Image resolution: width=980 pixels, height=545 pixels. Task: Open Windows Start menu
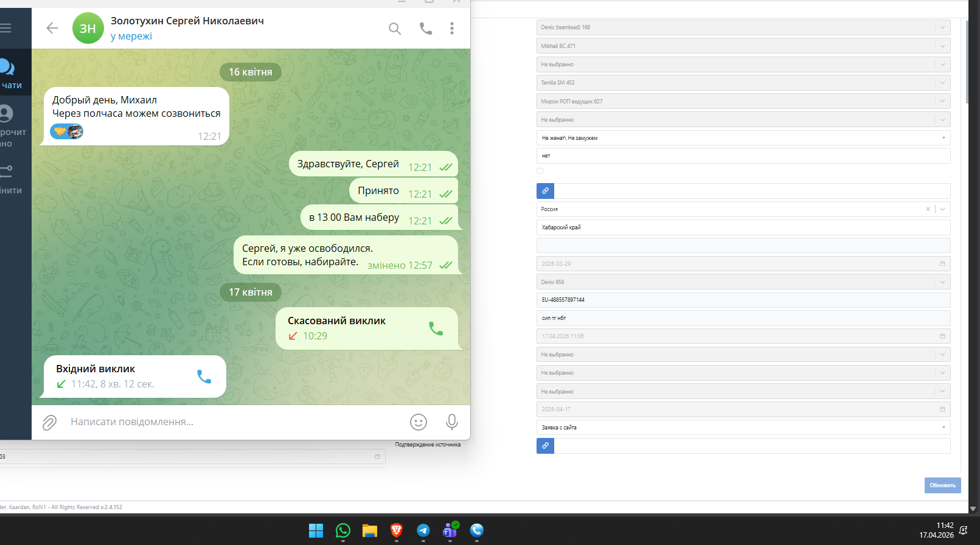point(316,530)
